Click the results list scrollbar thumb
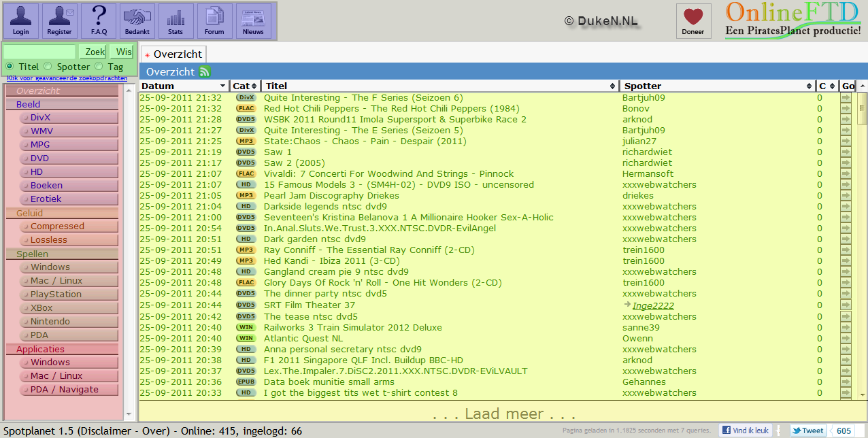 coord(862,109)
